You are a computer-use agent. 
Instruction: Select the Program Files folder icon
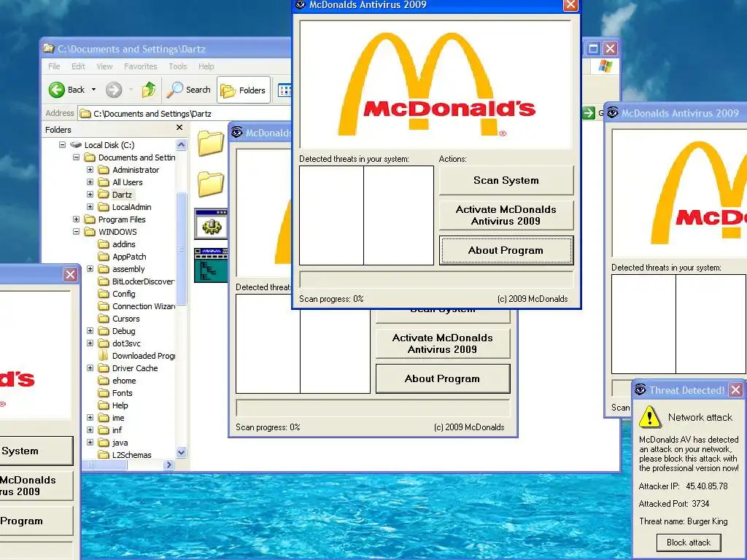[x=90, y=219]
